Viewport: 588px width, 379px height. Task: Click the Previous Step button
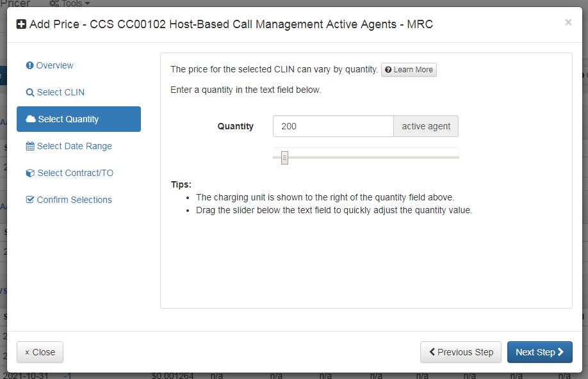click(x=461, y=352)
